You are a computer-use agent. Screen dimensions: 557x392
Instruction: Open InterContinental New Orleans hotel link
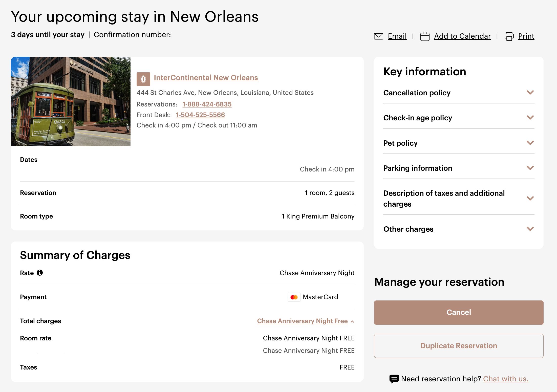206,78
